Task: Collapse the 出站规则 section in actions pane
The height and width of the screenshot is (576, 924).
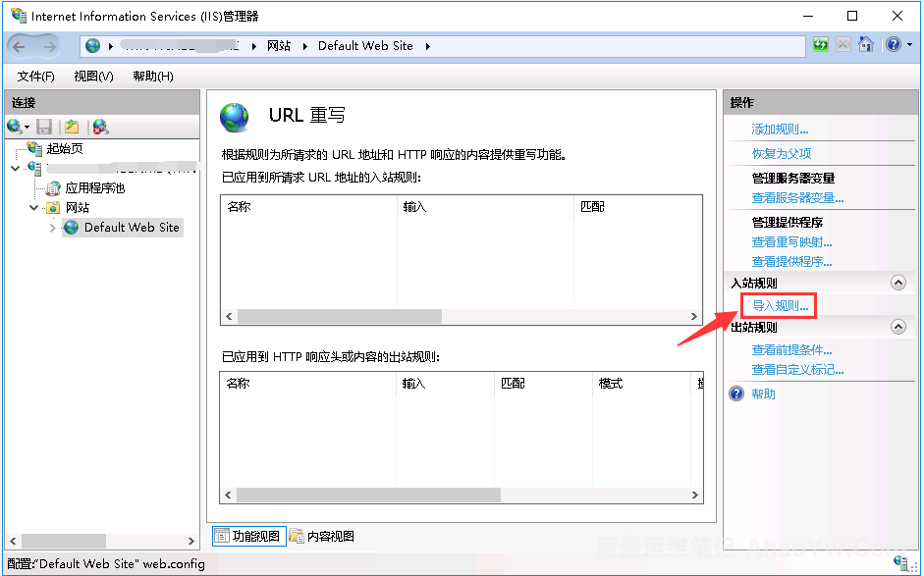Action: [897, 327]
